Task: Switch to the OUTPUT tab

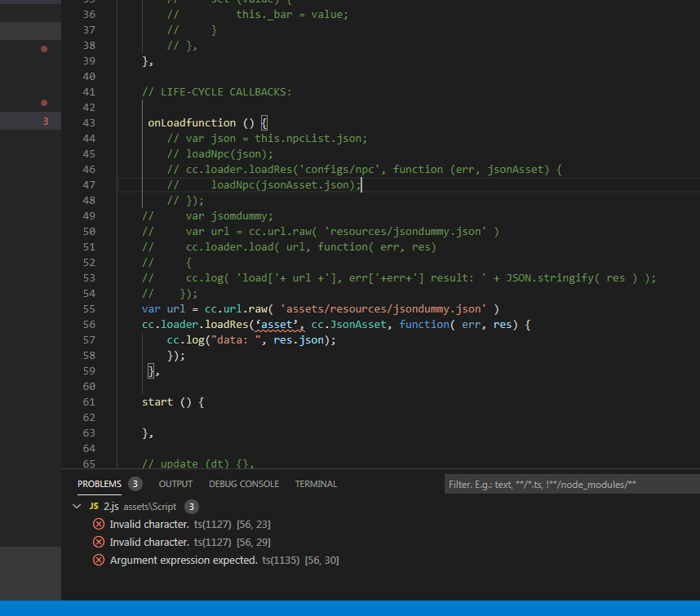Action: tap(175, 484)
